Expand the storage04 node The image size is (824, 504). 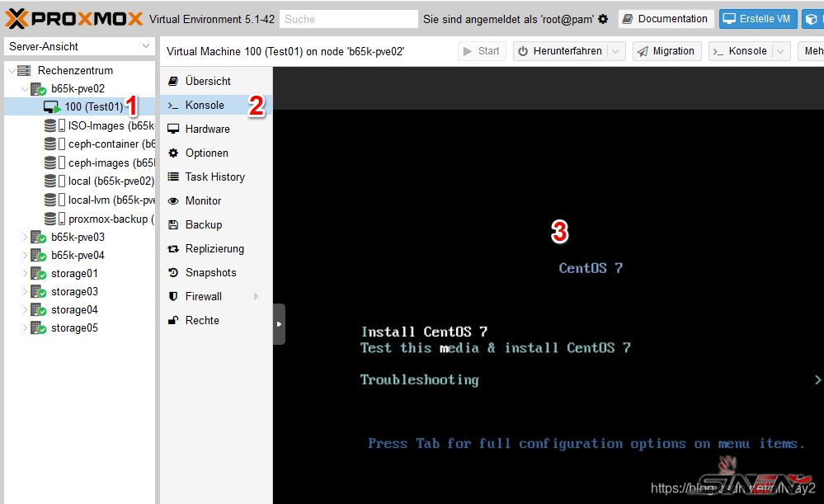[25, 310]
